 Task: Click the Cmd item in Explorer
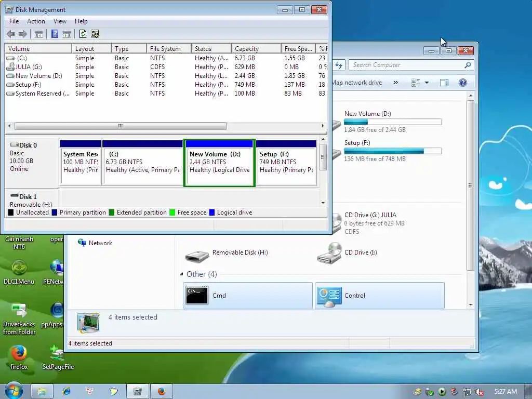248,296
